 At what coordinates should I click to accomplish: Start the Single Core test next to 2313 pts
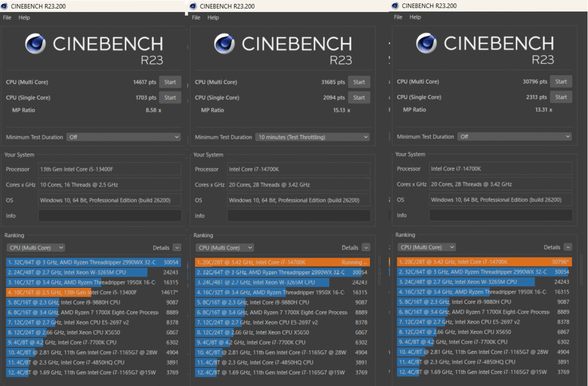pyautogui.click(x=560, y=97)
